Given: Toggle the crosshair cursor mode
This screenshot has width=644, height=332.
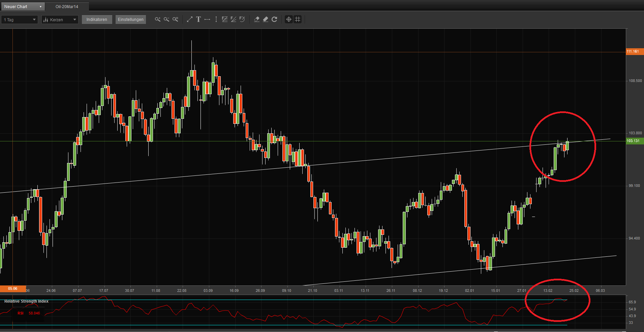Looking at the screenshot, I should 288,19.
